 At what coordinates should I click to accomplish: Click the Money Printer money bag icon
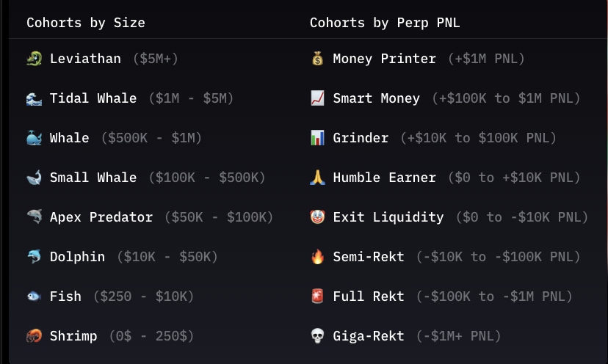coord(317,59)
